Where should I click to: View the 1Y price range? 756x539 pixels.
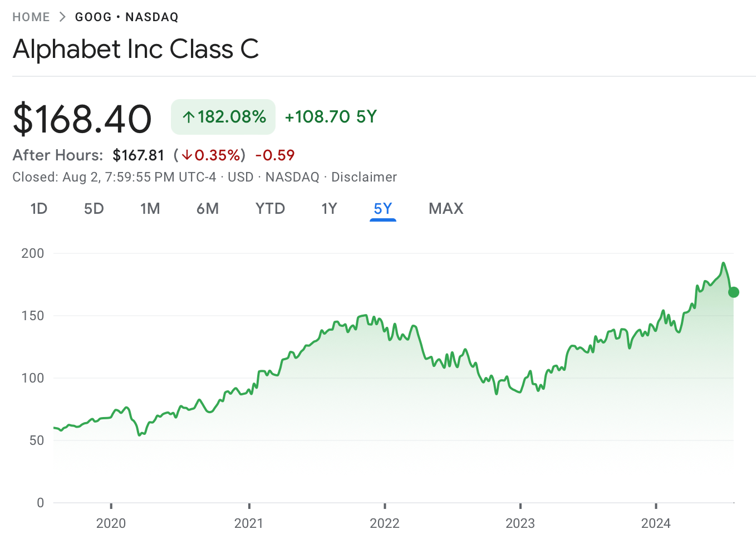(329, 209)
